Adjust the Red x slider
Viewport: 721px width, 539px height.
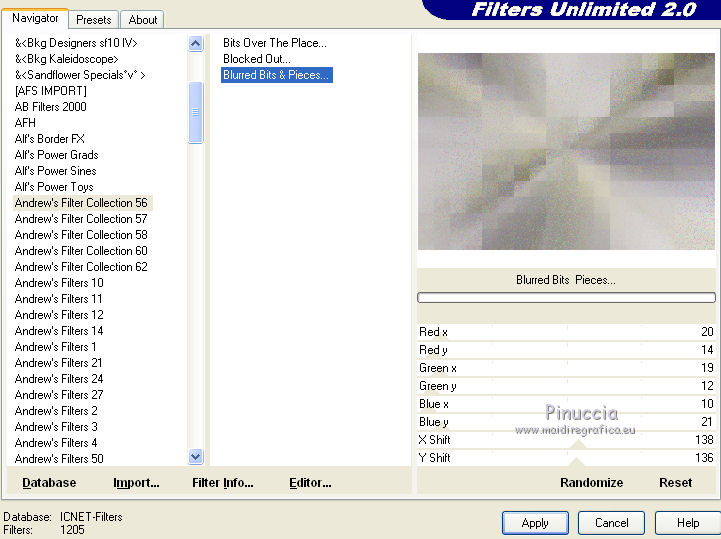[x=566, y=332]
